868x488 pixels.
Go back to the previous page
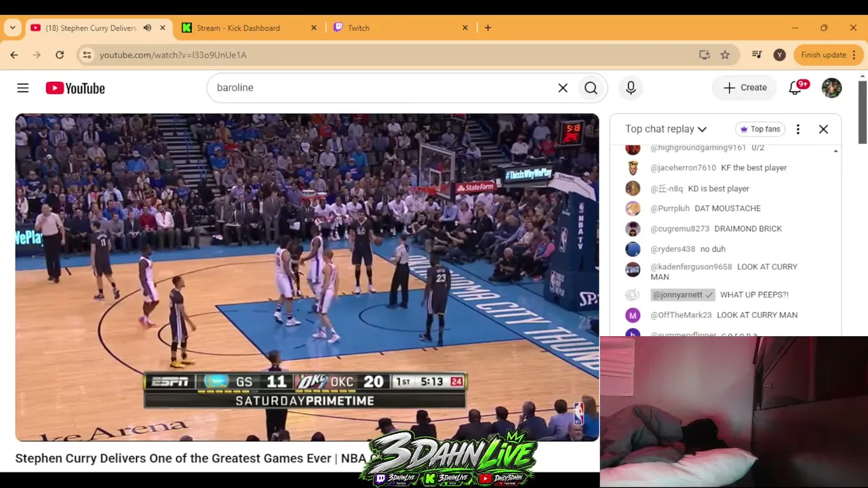tap(14, 55)
